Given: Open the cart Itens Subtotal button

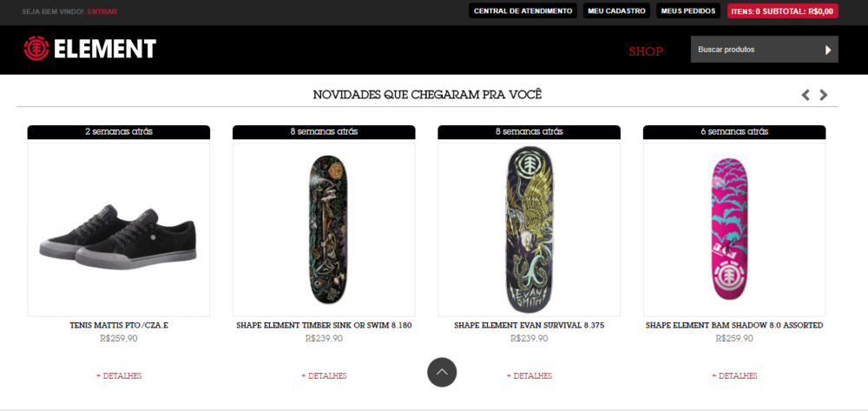Looking at the screenshot, I should pos(783,11).
